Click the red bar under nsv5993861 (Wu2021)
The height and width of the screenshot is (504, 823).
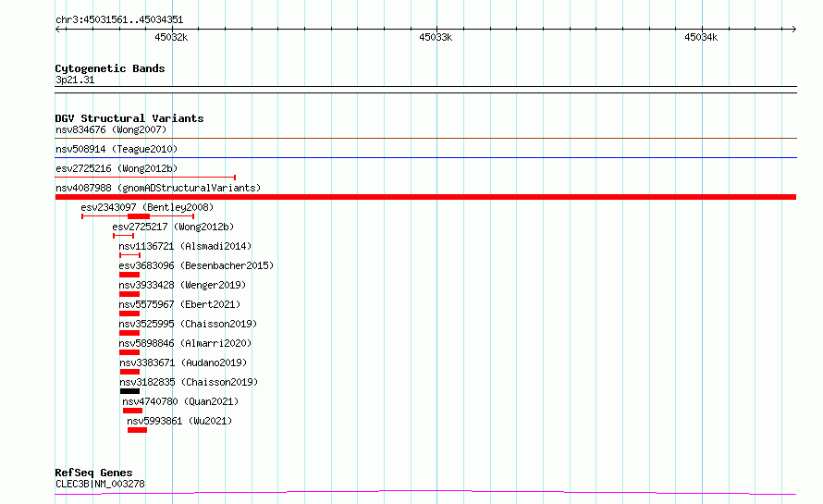[x=137, y=430]
